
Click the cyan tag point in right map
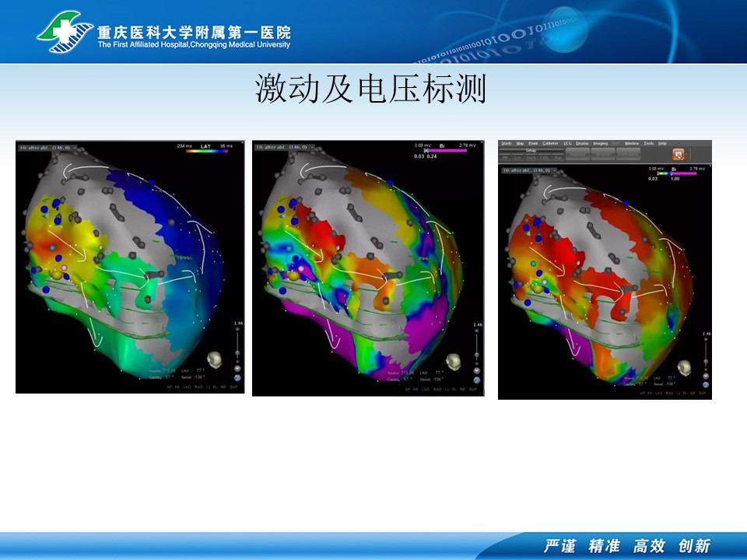pyautogui.click(x=533, y=264)
